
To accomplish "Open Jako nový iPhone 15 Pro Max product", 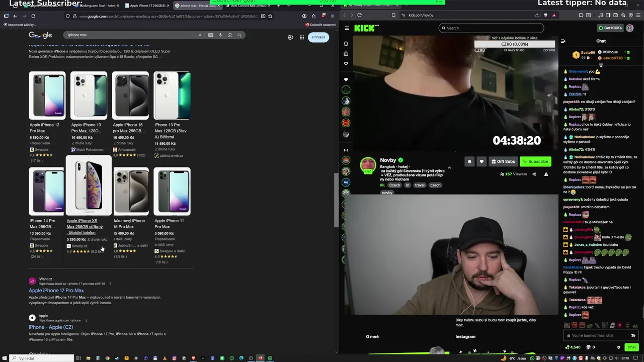I will 129,224.
